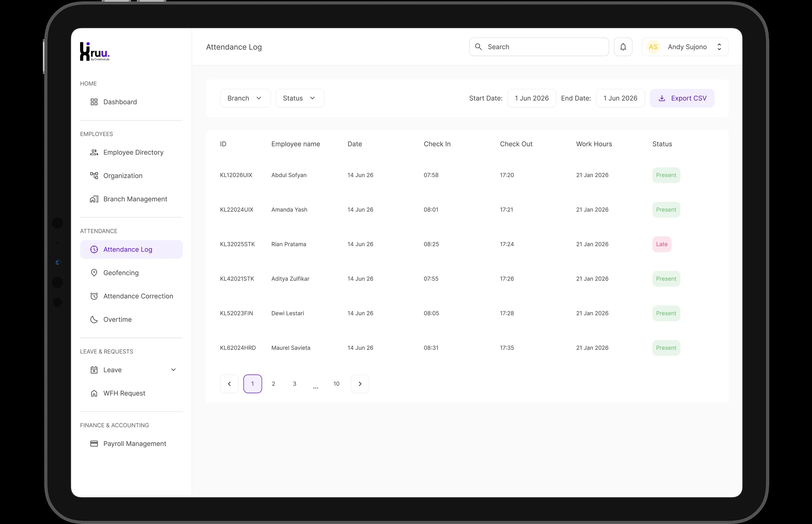Go to next page with right arrow

click(x=360, y=384)
